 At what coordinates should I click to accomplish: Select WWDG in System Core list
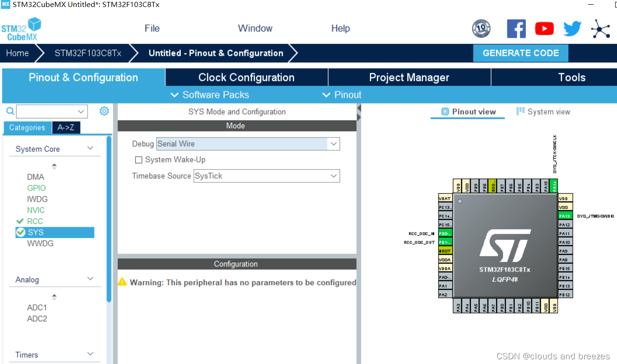point(40,243)
